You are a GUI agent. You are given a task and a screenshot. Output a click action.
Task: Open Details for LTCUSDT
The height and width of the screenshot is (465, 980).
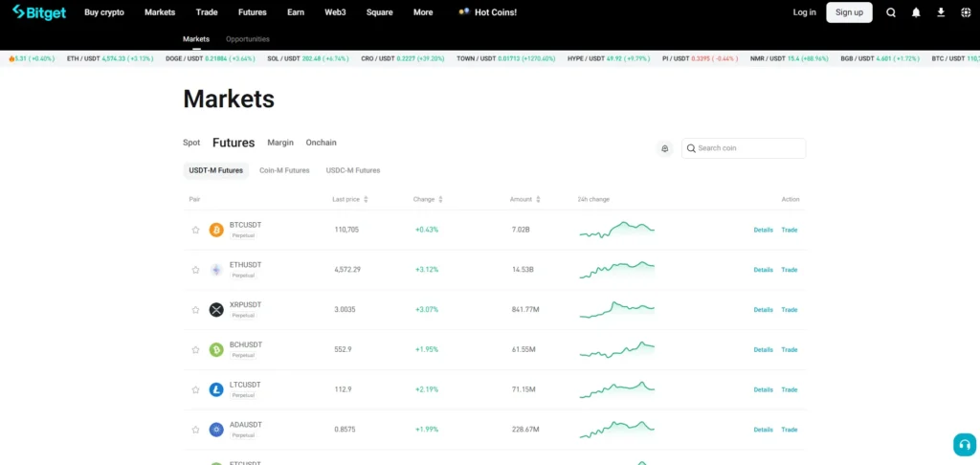763,390
